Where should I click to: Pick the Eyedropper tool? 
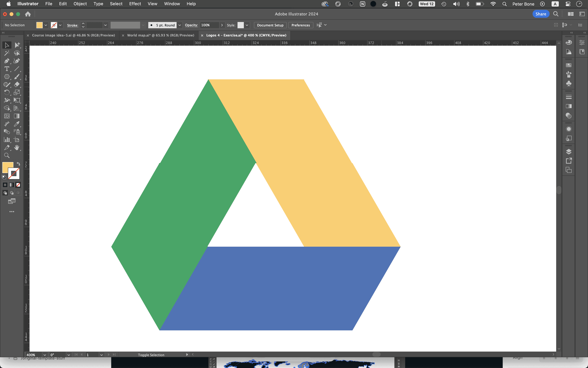(x=17, y=124)
